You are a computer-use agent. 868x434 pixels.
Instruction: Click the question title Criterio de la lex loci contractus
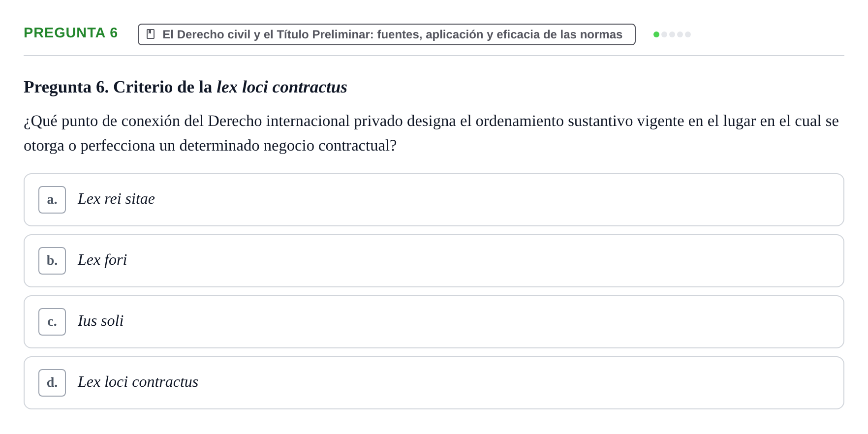186,87
